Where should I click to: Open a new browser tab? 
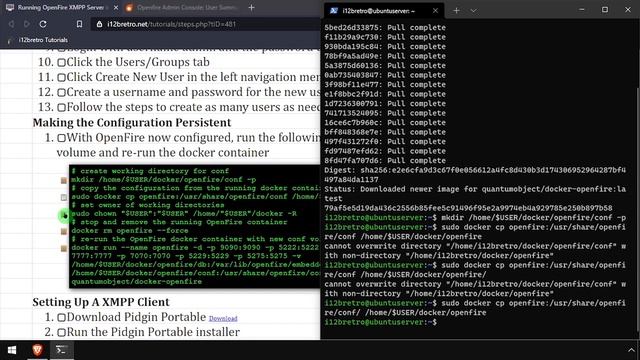pyautogui.click(x=251, y=7)
